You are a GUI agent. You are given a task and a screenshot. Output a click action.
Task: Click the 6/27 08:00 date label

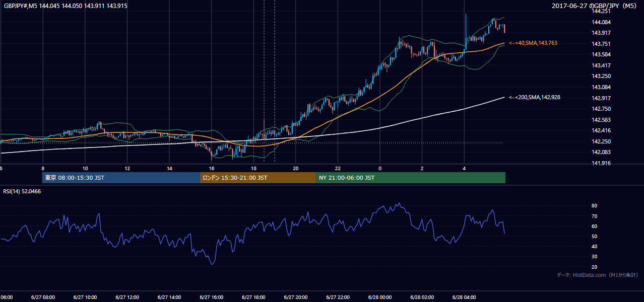coord(42,297)
